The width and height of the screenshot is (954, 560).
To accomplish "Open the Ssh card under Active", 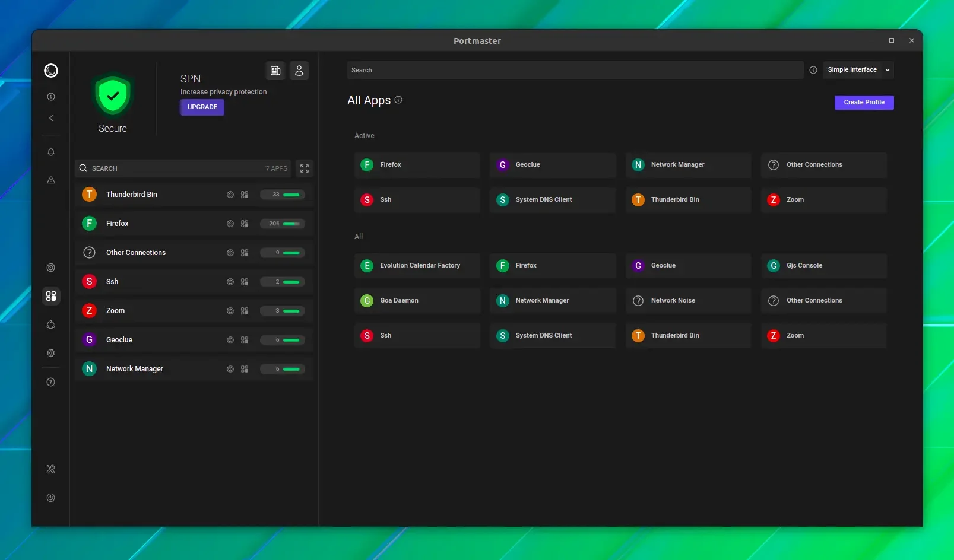I will [417, 200].
